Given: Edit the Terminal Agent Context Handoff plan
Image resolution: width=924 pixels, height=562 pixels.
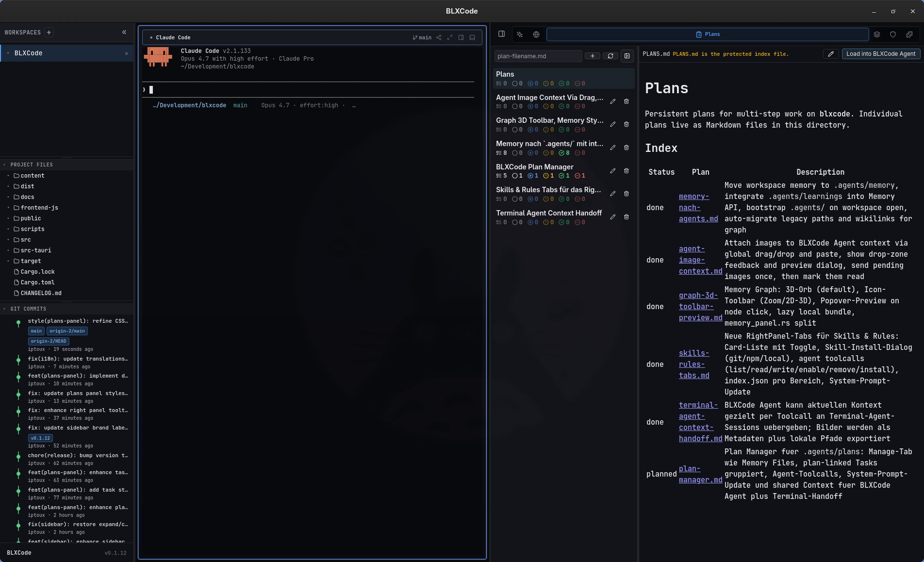Looking at the screenshot, I should click(x=613, y=217).
